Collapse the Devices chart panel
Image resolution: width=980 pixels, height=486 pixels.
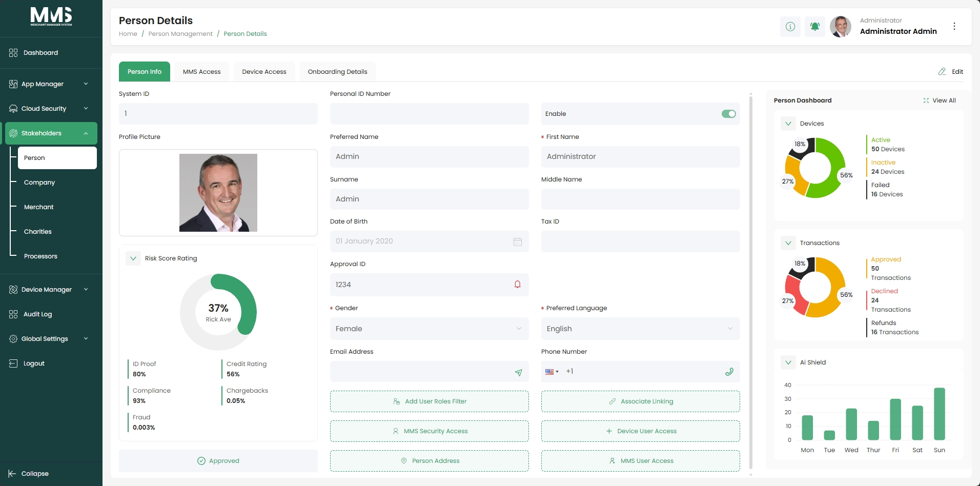coord(788,124)
